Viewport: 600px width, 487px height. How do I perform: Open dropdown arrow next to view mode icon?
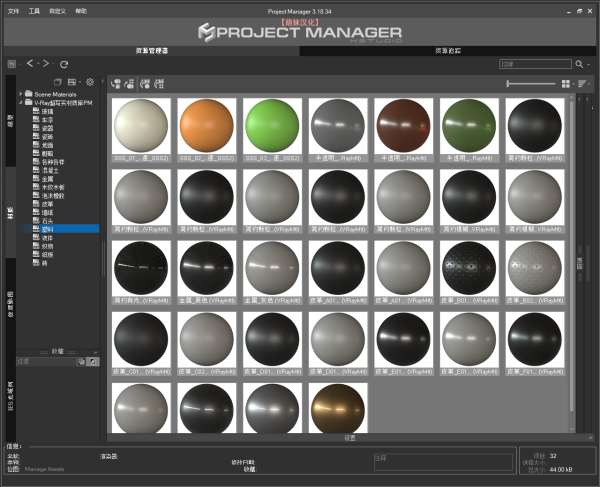pos(573,84)
